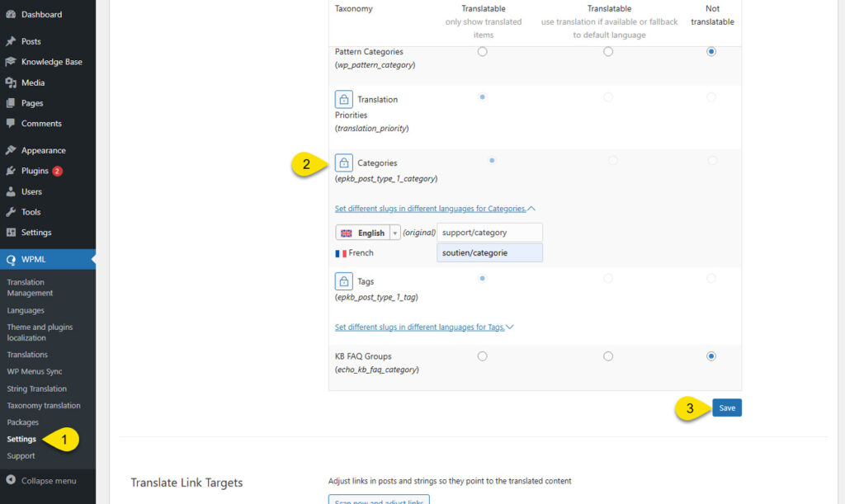Viewport: 845px width, 504px height.
Task: Click 'echo_kb_faq_category' text
Action: [x=376, y=370]
